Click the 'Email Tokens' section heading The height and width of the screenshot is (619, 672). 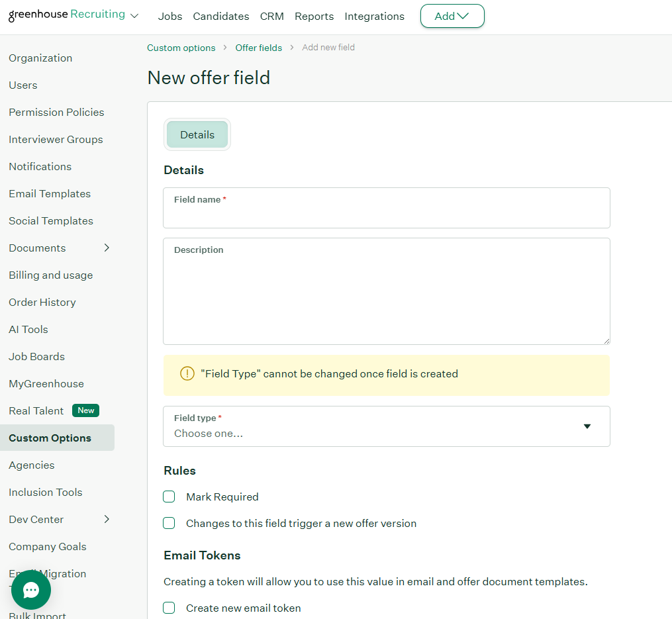click(203, 555)
